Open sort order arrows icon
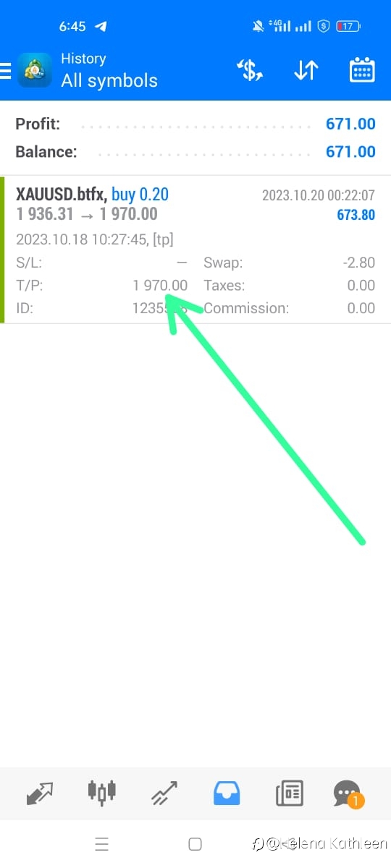The width and height of the screenshot is (391, 868). coord(306,70)
